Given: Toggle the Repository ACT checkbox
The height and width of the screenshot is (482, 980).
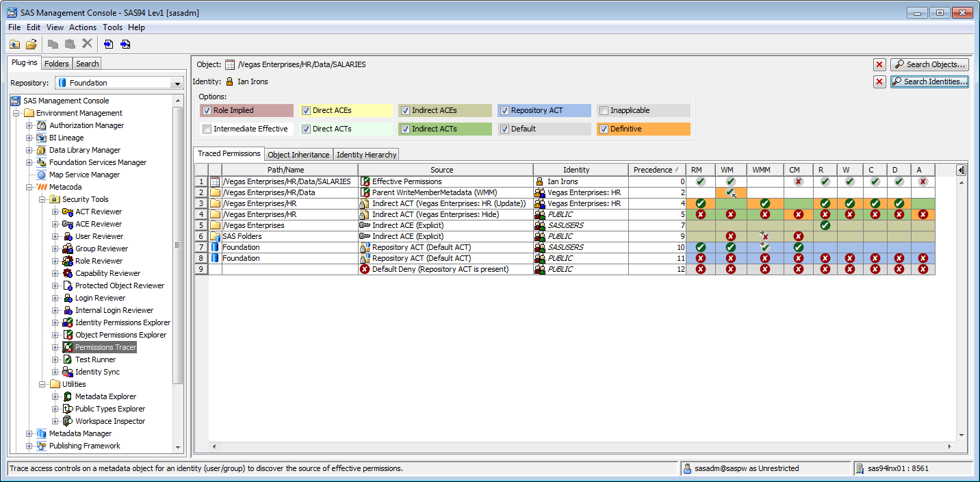Looking at the screenshot, I should [x=505, y=110].
